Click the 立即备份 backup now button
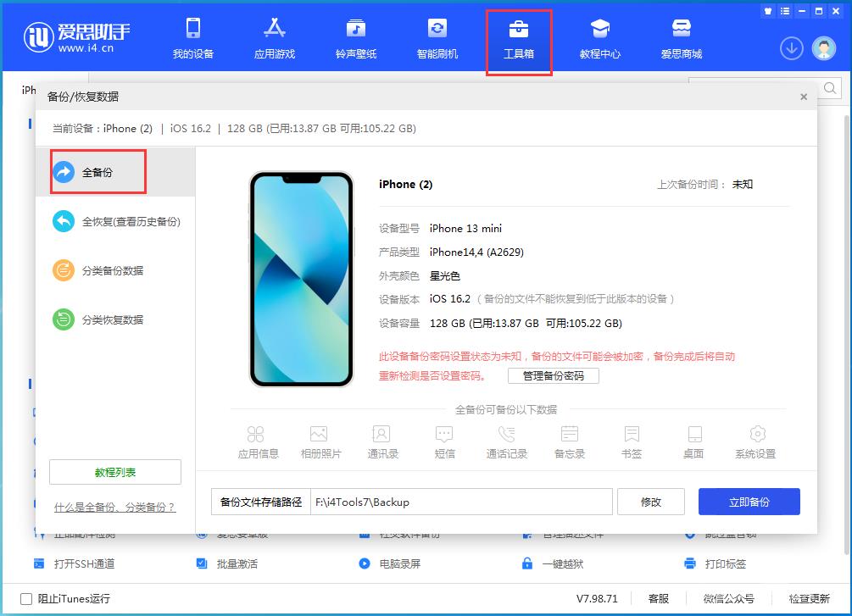 749,502
